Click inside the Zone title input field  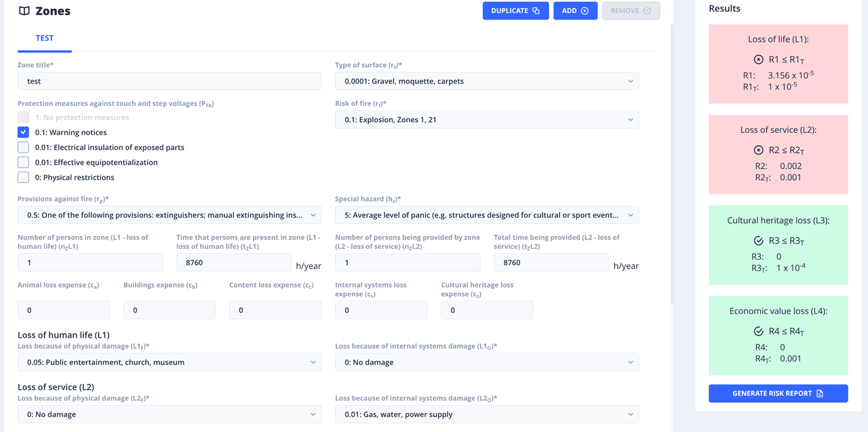tap(170, 80)
